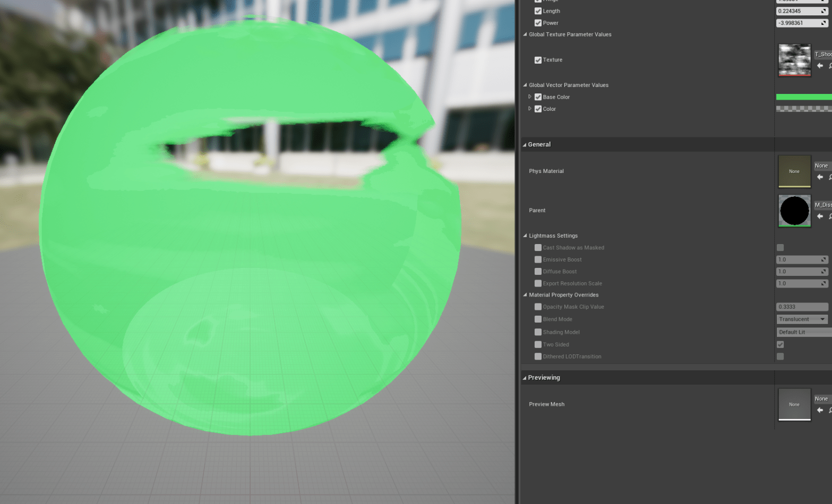
Task: Click the green Base Color swatch
Action: (x=803, y=97)
